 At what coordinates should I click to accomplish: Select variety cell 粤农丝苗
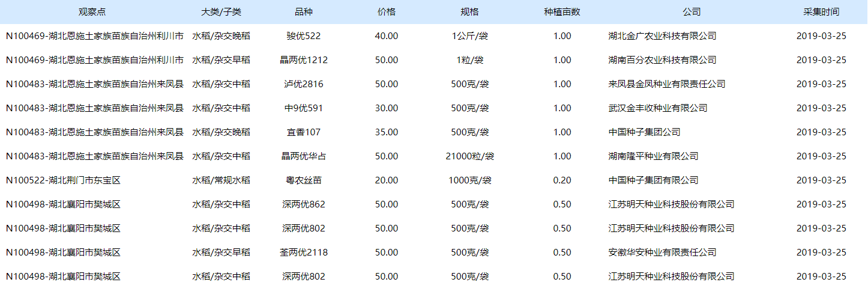click(304, 180)
